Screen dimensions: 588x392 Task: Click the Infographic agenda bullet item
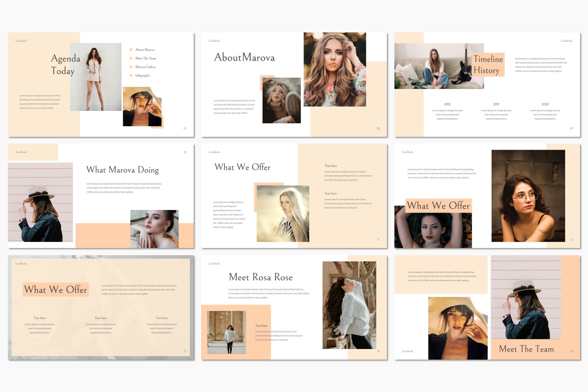point(142,75)
